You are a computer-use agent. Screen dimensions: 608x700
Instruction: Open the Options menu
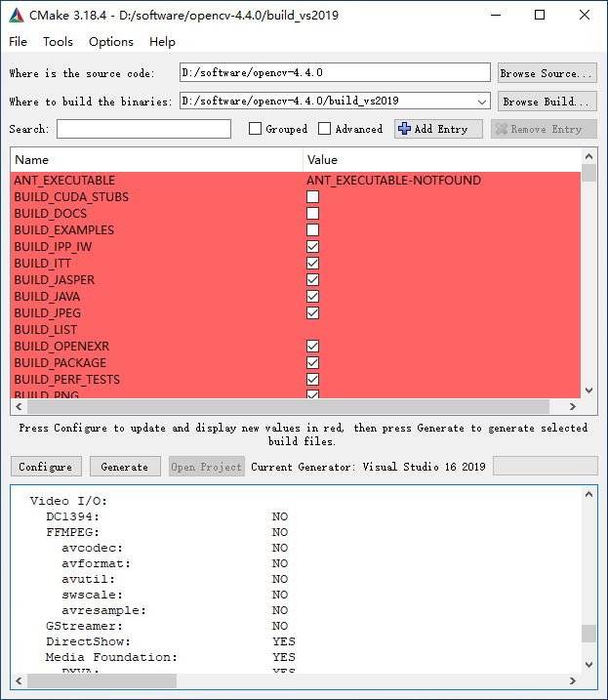tap(111, 42)
